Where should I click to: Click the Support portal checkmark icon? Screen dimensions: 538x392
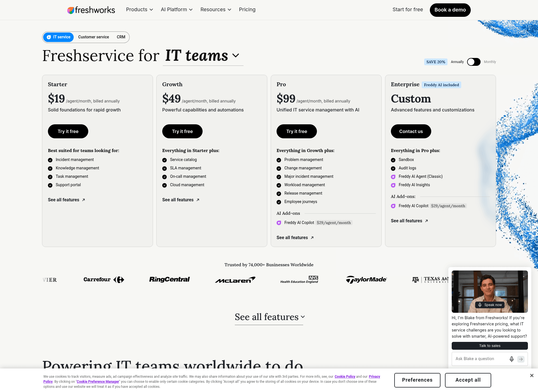point(50,185)
